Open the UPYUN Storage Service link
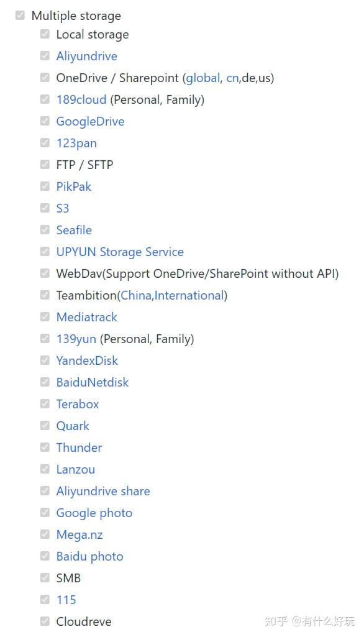The image size is (364, 637). [x=120, y=252]
